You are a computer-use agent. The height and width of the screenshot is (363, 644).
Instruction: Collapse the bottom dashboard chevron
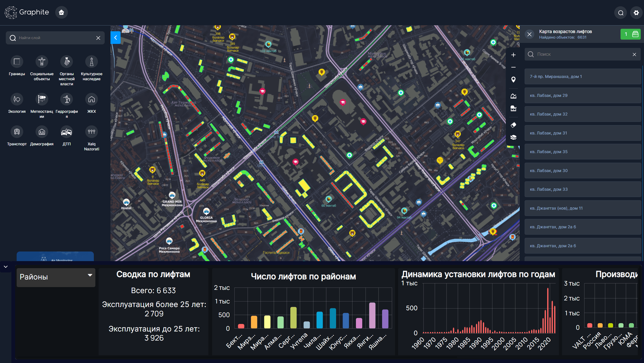6,267
